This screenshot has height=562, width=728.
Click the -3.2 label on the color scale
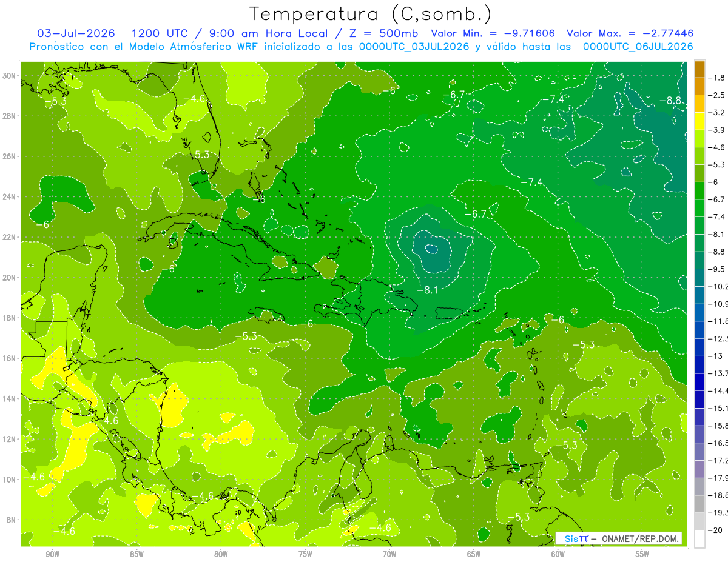pos(717,113)
